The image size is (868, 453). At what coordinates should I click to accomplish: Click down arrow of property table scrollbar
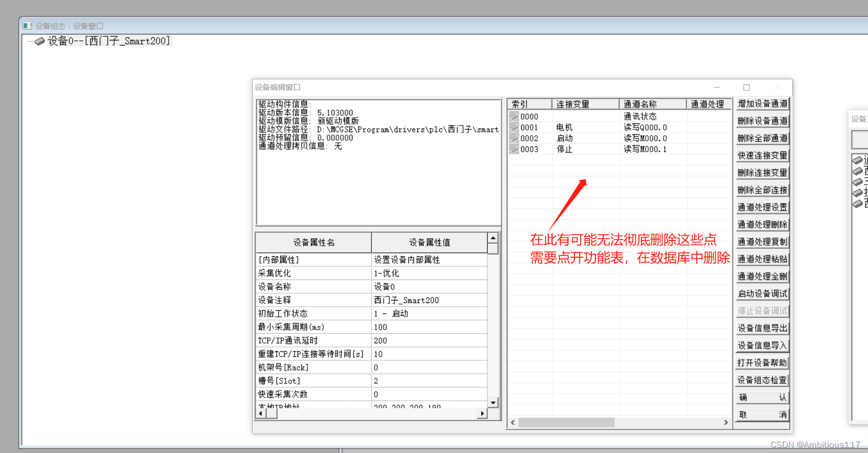pos(493,403)
